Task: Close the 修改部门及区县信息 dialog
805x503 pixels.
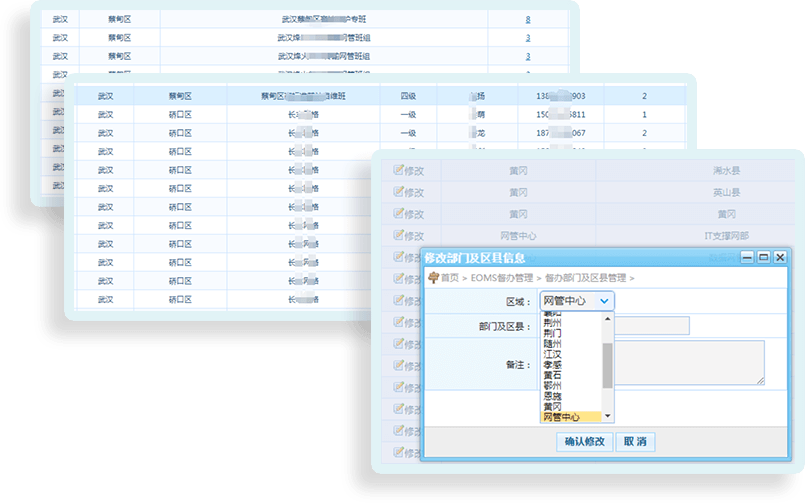Action: (780, 257)
